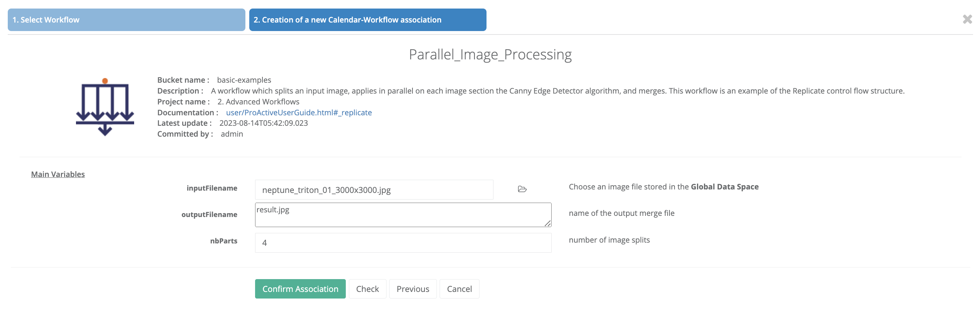Focus the inputFilename field

[374, 190]
